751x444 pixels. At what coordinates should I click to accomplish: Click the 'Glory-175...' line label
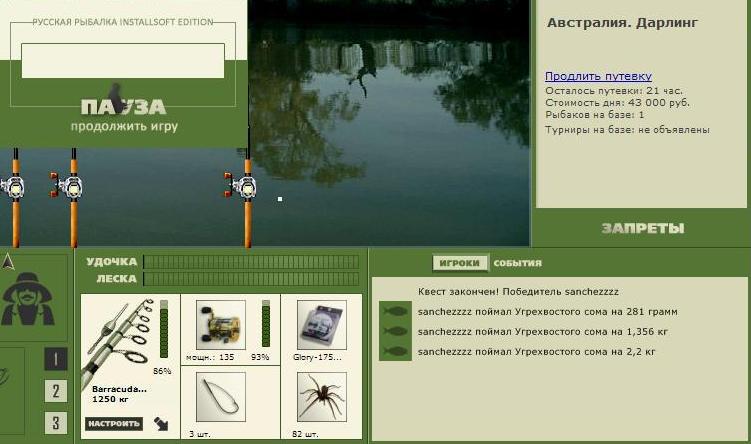coord(317,357)
